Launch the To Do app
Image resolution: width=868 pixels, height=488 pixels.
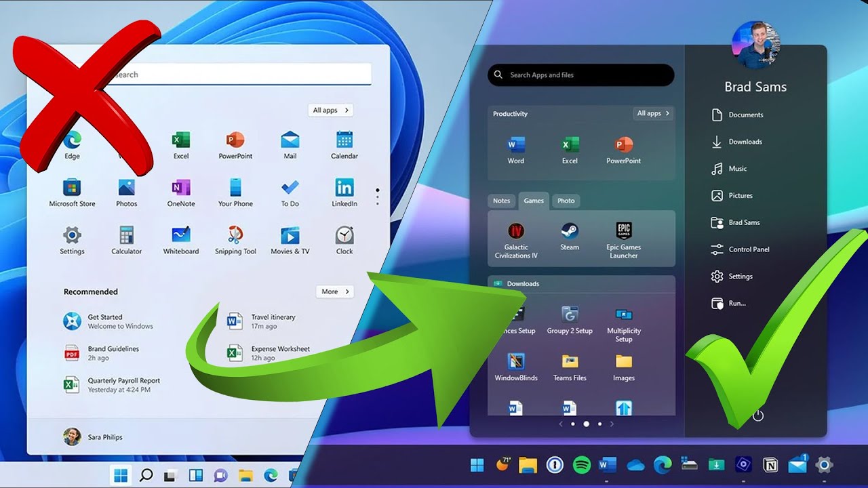pyautogui.click(x=290, y=192)
